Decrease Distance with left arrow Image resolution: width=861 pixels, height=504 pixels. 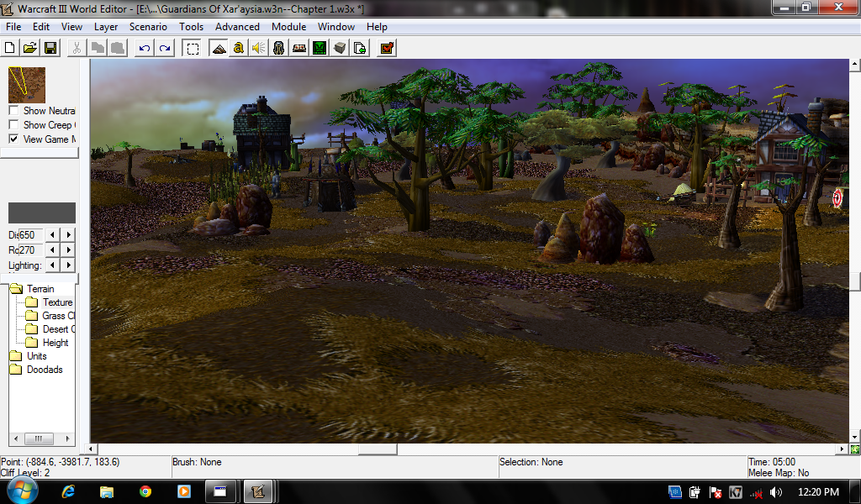(52, 234)
